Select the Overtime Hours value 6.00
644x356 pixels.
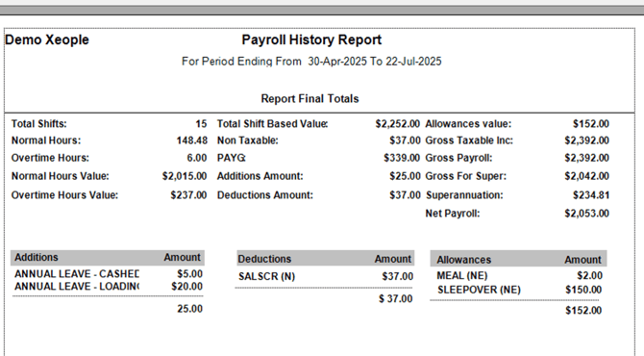pos(197,158)
